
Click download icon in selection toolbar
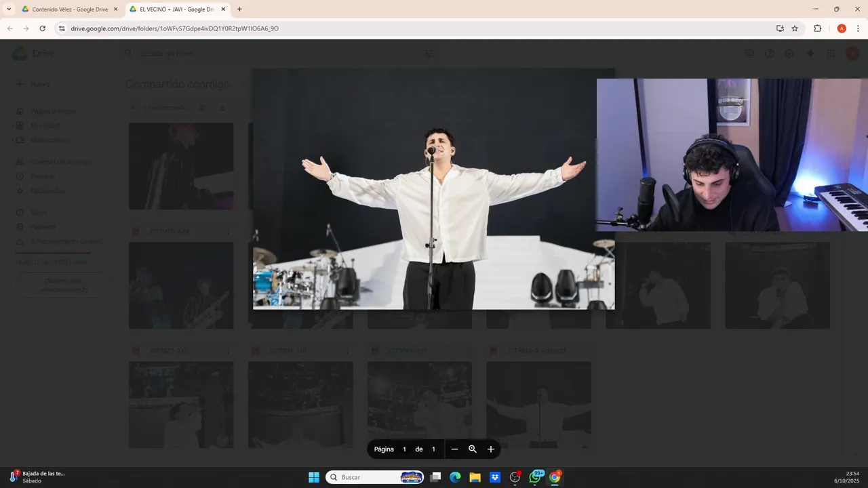[x=222, y=108]
